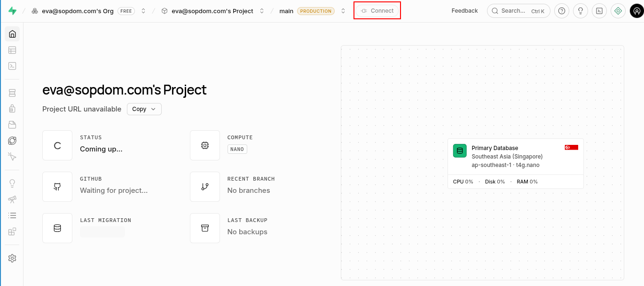
Task: Open the Integrations icon in sidebar
Action: coord(12,231)
